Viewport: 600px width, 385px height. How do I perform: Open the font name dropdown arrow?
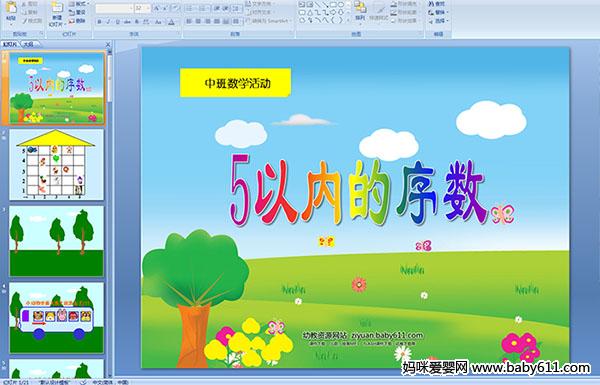131,8
